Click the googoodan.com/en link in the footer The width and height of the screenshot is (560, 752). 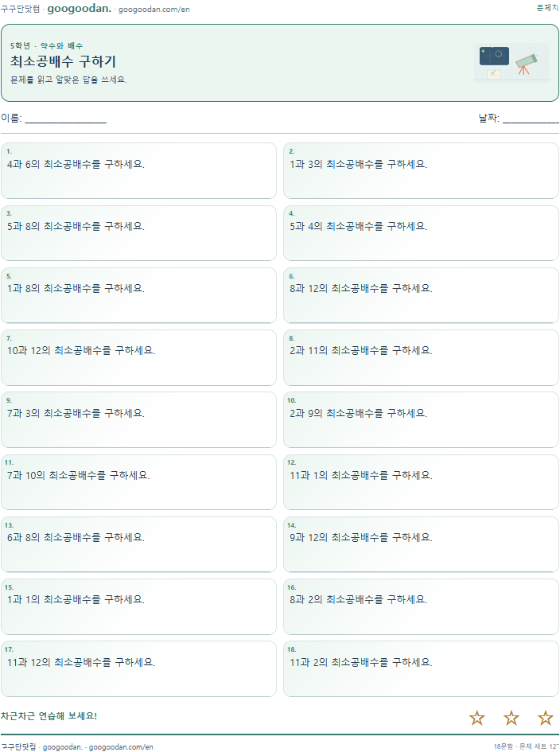121,746
